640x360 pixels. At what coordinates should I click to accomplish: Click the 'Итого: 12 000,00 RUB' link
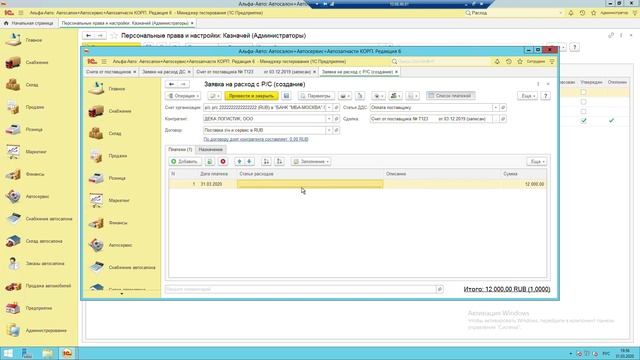point(507,289)
